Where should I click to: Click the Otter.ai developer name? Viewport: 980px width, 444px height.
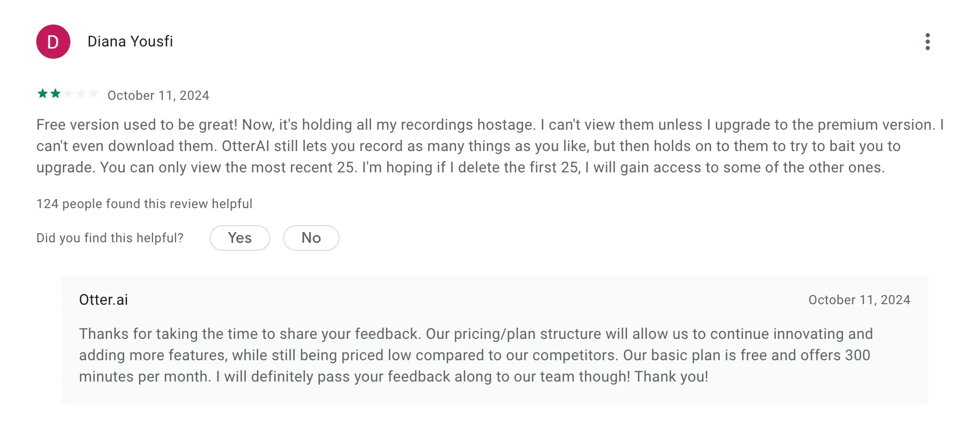(103, 300)
